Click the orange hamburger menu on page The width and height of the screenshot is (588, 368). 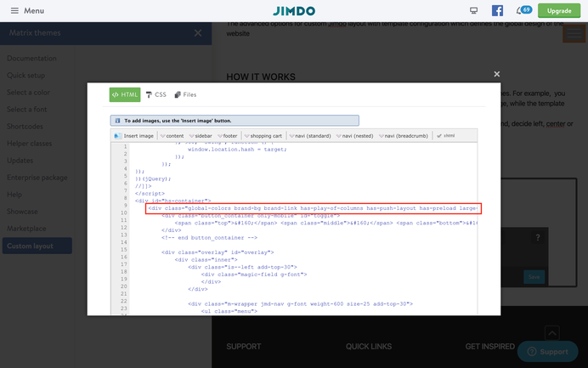point(574,33)
